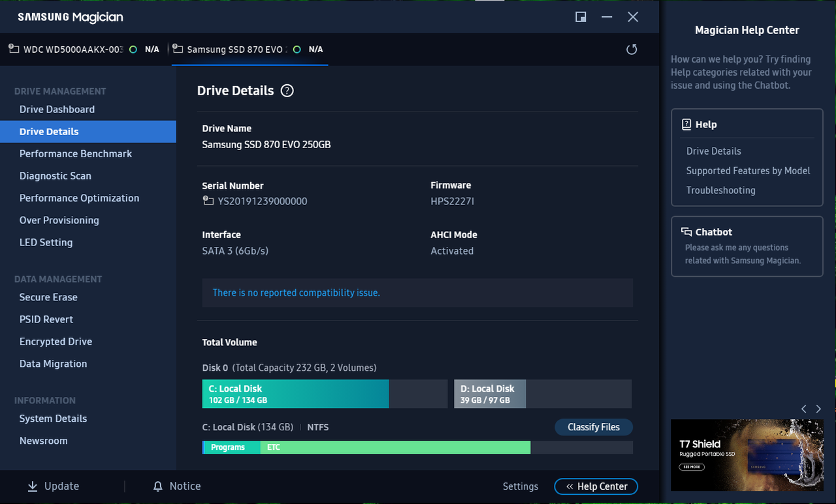Viewport: 836px width, 504px height.
Task: Click the refresh drives icon
Action: (632, 50)
